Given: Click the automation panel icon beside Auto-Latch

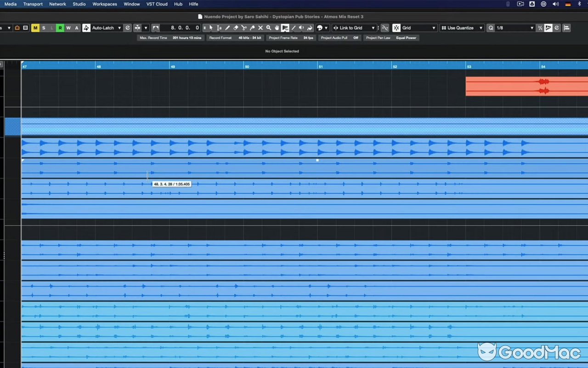Looking at the screenshot, I should (x=86, y=28).
